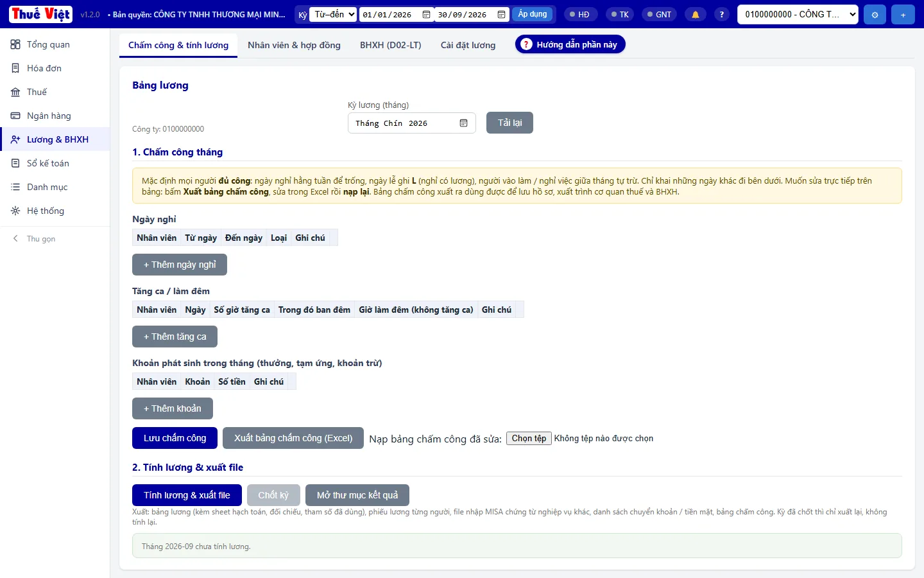924x578 pixels.
Task: Open calendar picker for end date 30/09/2026
Action: click(x=501, y=14)
